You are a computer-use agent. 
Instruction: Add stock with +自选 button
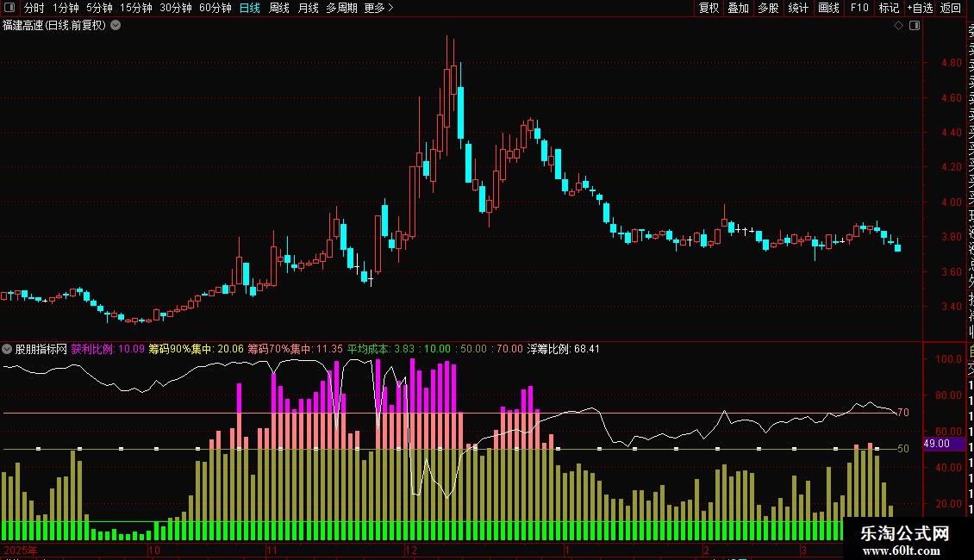920,8
